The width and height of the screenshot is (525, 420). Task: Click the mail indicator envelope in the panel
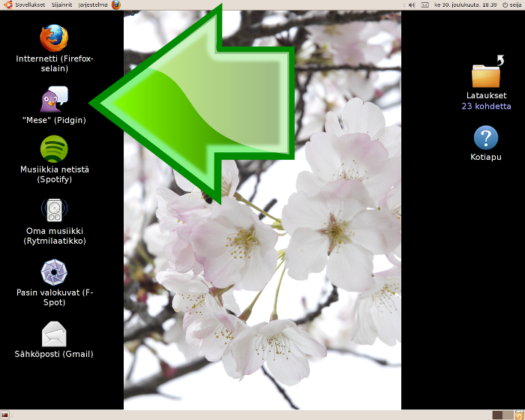(x=425, y=4)
